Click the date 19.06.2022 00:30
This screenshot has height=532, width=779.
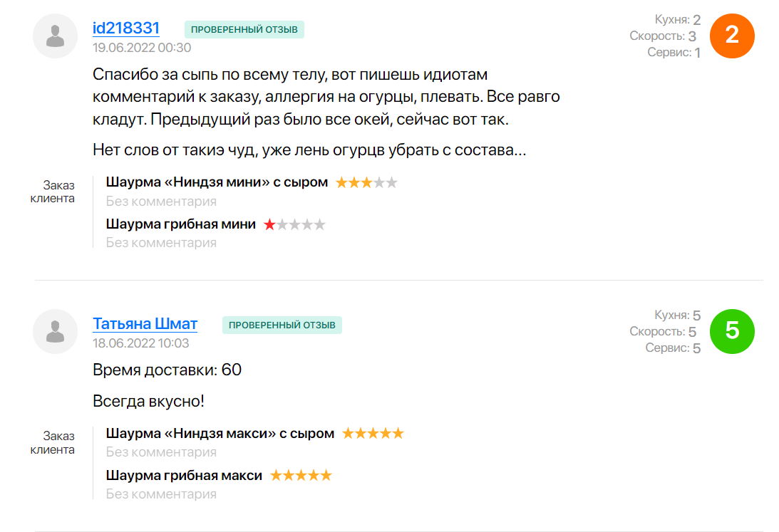[x=142, y=48]
